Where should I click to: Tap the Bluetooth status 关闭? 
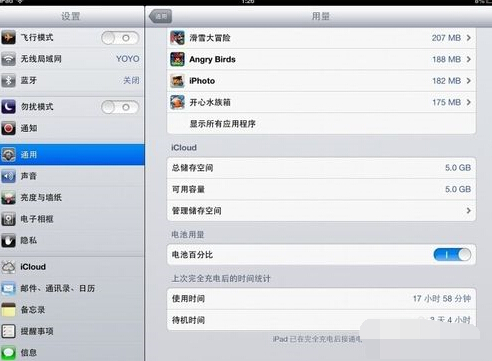click(x=131, y=80)
